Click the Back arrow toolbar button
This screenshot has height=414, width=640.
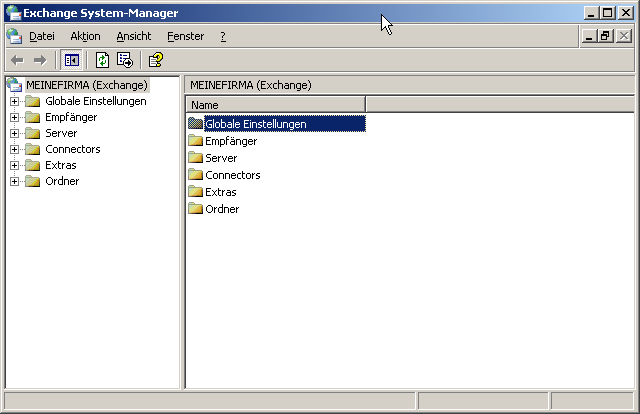click(17, 60)
